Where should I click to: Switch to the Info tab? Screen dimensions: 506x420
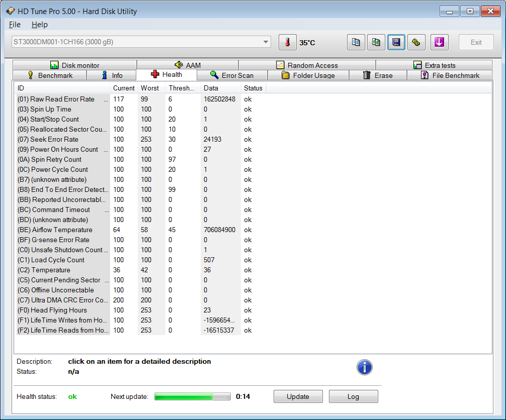point(112,75)
